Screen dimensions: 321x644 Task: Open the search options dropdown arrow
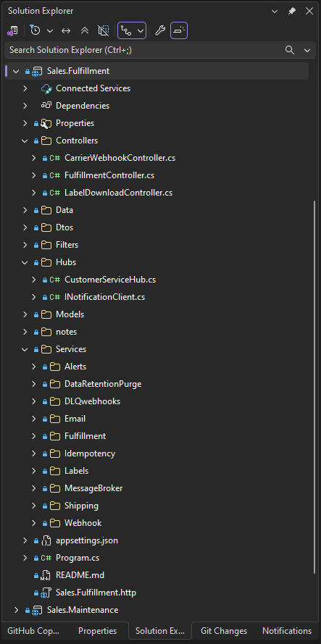pyautogui.click(x=307, y=50)
